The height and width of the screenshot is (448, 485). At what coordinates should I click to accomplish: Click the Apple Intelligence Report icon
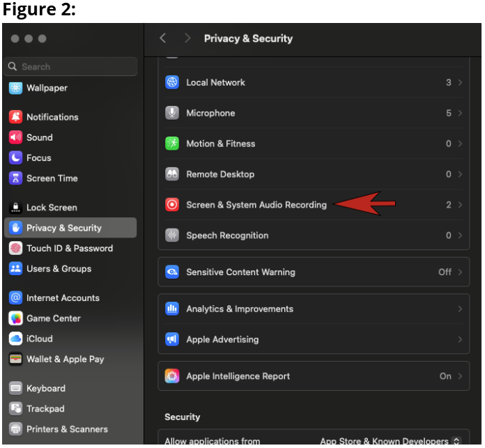(x=172, y=376)
